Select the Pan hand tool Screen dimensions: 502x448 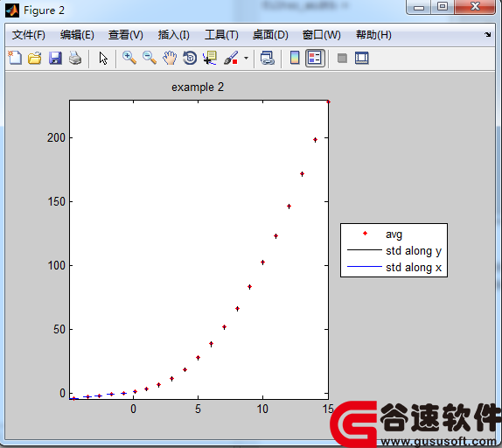click(170, 59)
